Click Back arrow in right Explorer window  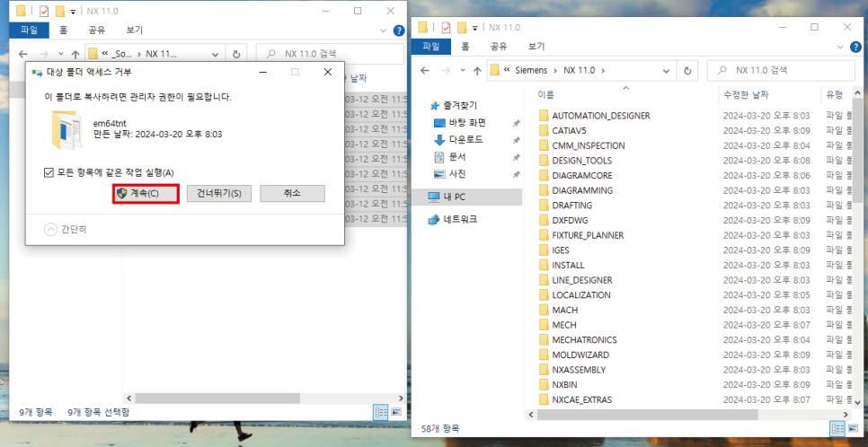(x=426, y=70)
